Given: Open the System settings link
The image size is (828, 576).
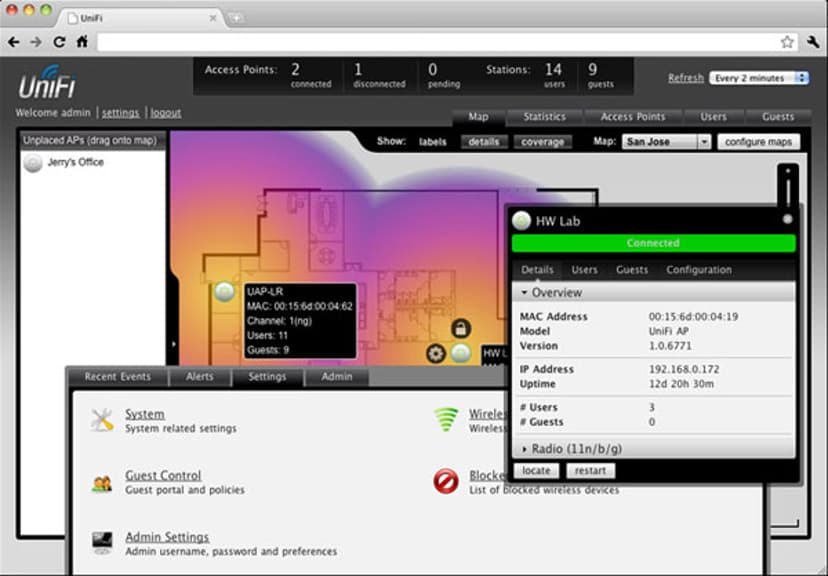Looking at the screenshot, I should point(145,414).
